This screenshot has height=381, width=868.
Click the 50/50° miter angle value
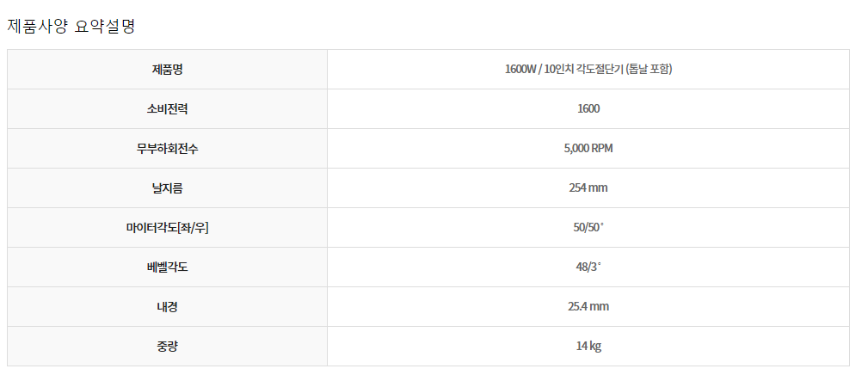click(588, 228)
